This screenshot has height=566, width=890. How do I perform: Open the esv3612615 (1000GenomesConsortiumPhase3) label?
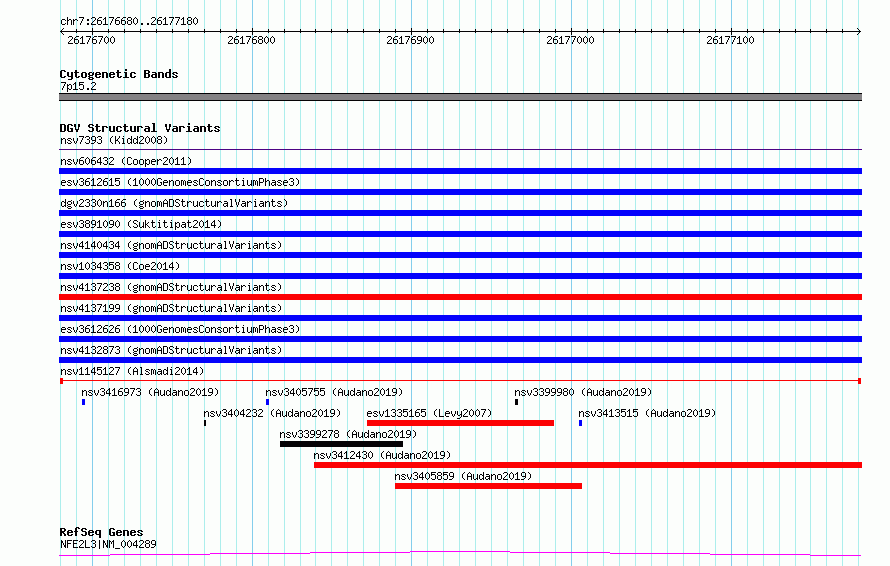coord(180,182)
